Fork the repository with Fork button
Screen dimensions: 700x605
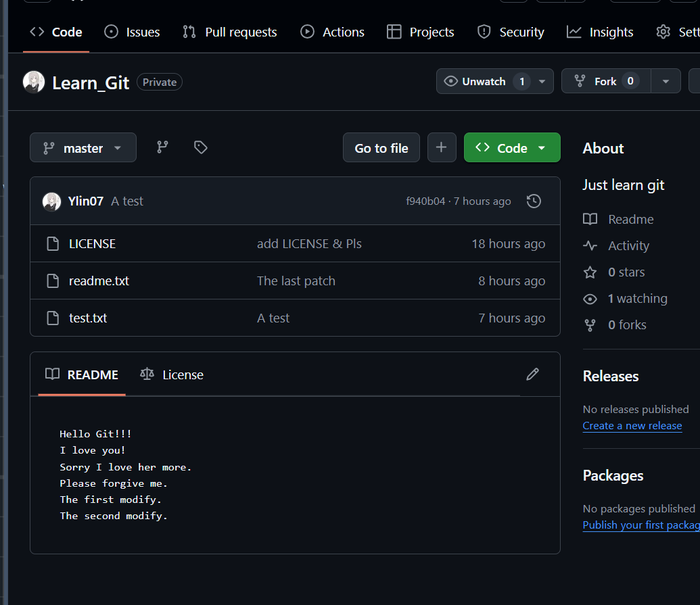click(606, 81)
